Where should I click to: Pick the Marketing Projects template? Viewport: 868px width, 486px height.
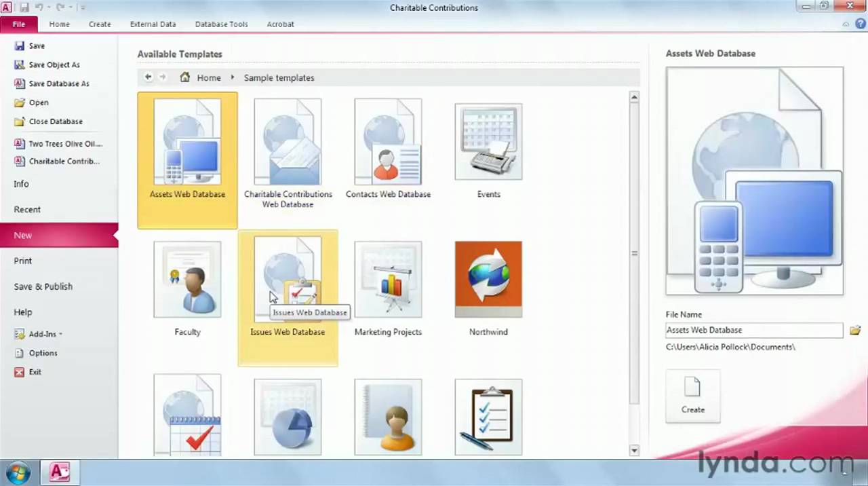pos(388,278)
